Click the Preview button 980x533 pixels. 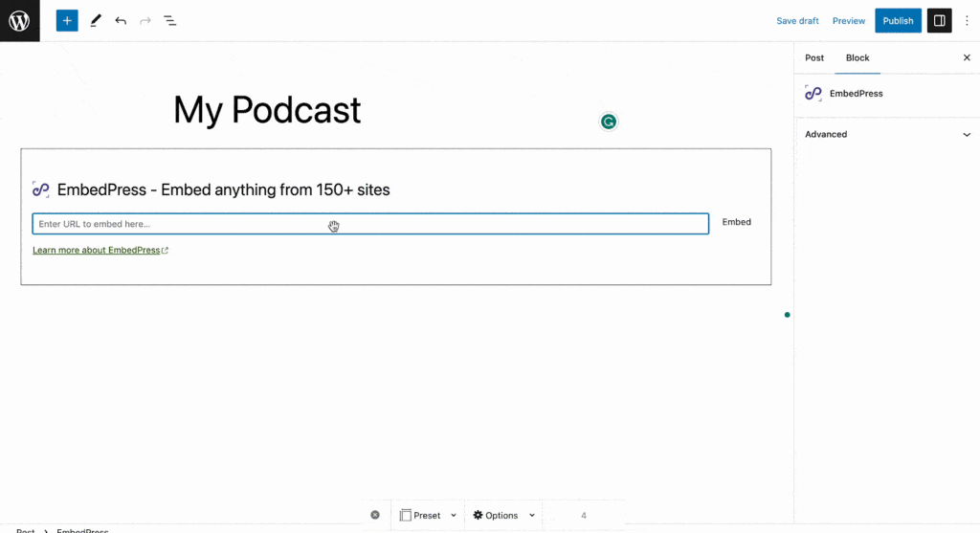(848, 21)
